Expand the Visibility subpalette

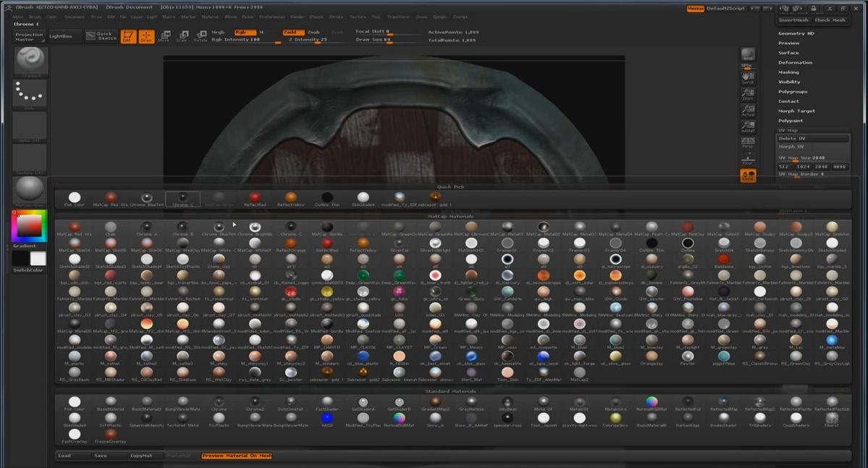789,82
